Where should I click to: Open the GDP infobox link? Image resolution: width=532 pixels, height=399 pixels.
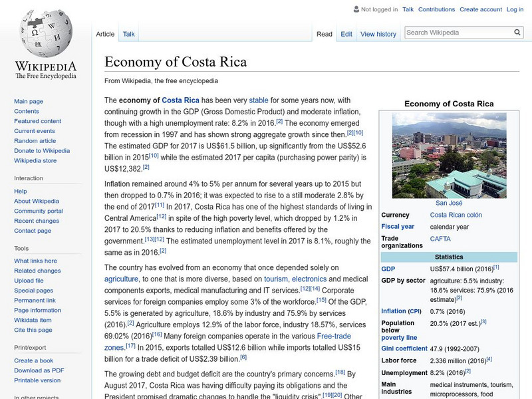pyautogui.click(x=388, y=269)
